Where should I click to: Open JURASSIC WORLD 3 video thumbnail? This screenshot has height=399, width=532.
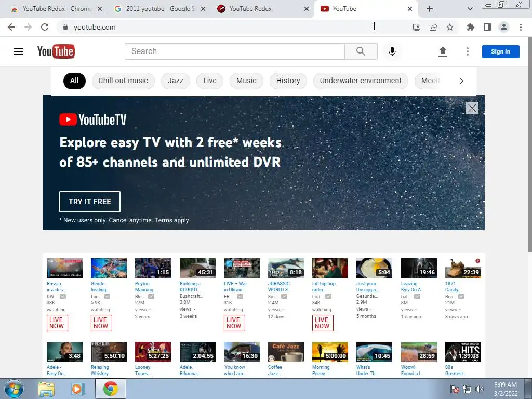coord(286,269)
